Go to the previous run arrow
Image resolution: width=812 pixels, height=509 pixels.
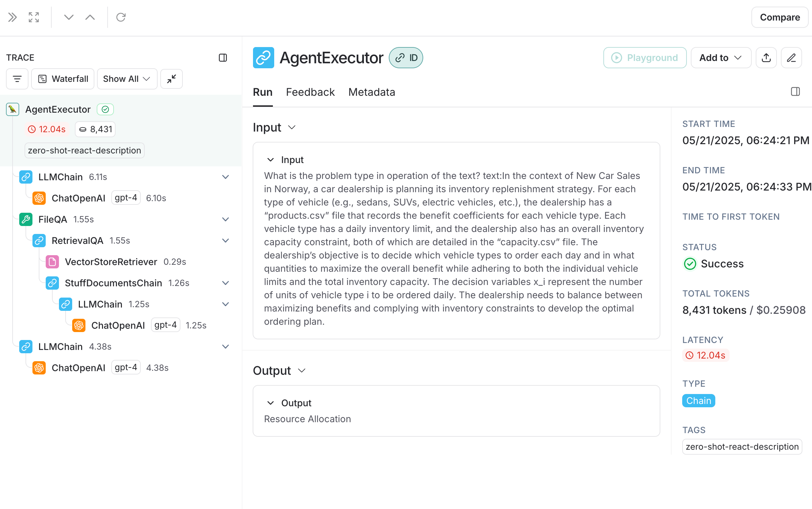(x=90, y=17)
